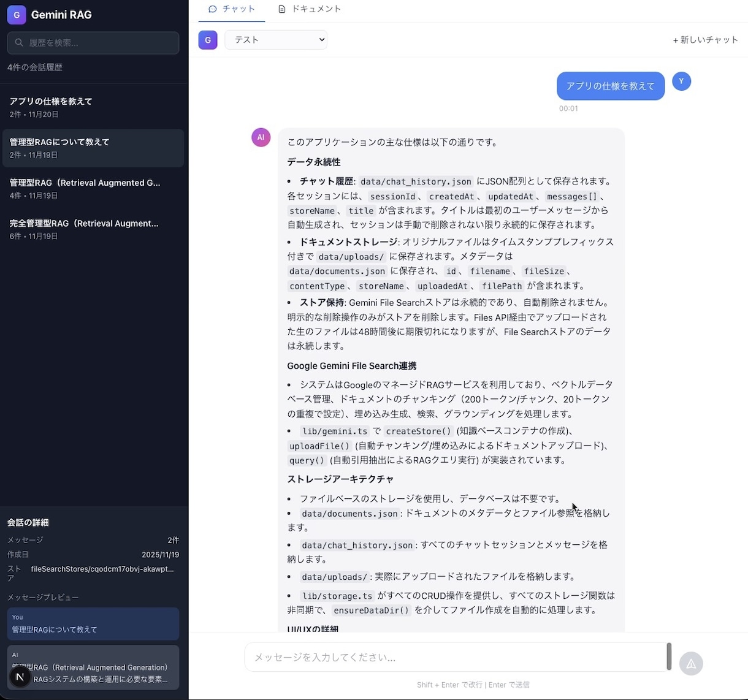Click the store ID fileSearchStores/cqodcm17obvj-akawpt...
The image size is (748, 700).
coord(102,569)
